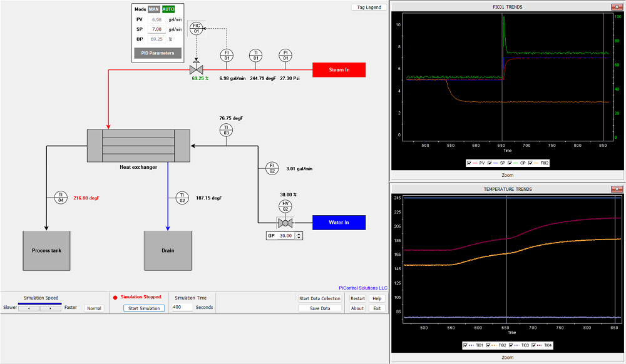
Task: Switch controller mode to AUTO
Action: tap(168, 9)
